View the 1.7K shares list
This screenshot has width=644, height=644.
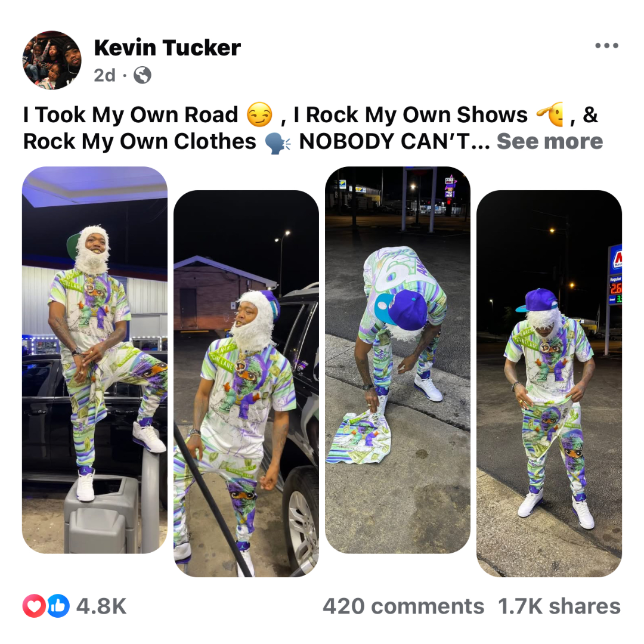[559, 606]
